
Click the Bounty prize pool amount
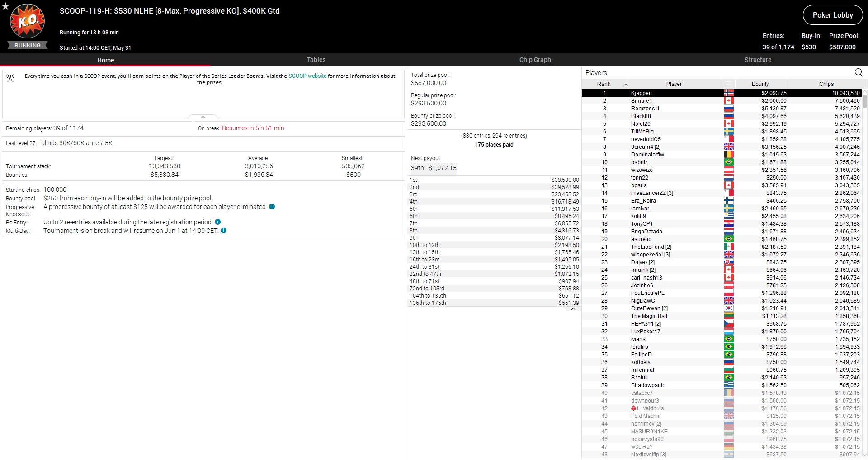(429, 123)
